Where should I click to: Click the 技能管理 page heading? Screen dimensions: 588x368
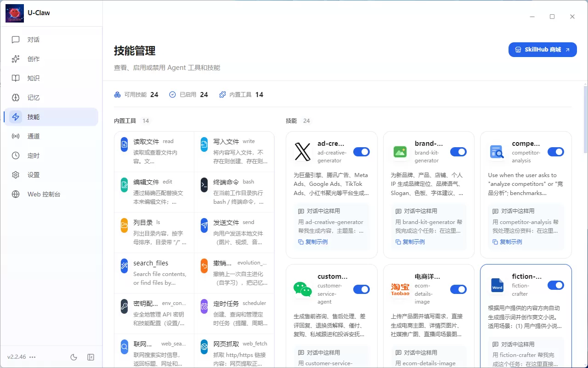pos(135,51)
